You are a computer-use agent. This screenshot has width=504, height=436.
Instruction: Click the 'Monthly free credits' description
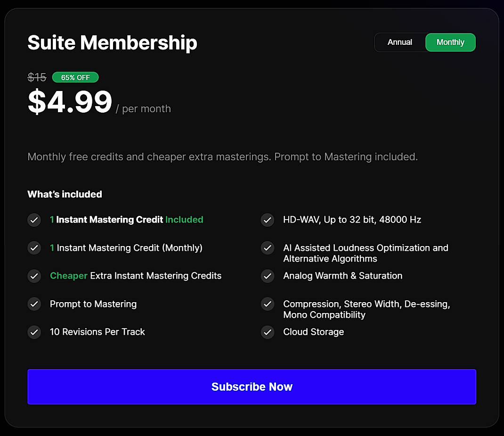[223, 157]
